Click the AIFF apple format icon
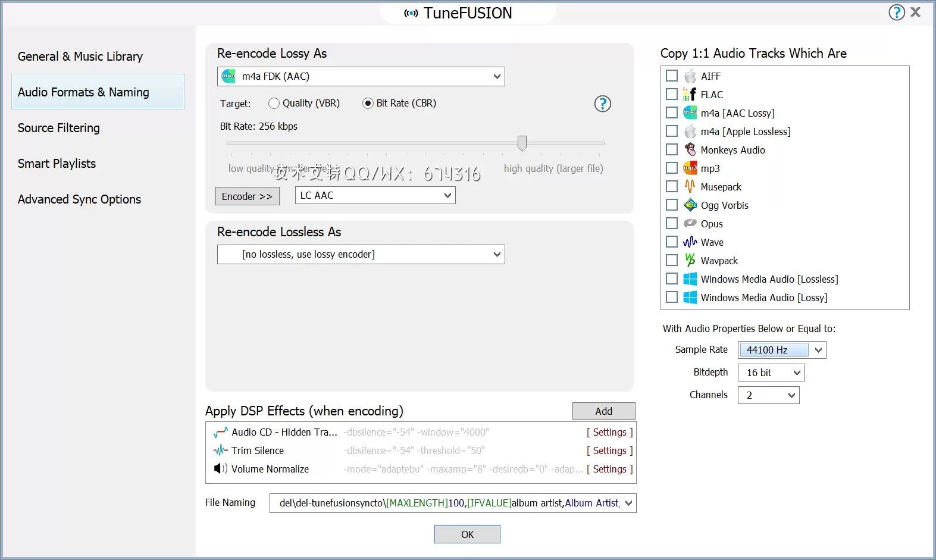This screenshot has height=560, width=936. [690, 76]
